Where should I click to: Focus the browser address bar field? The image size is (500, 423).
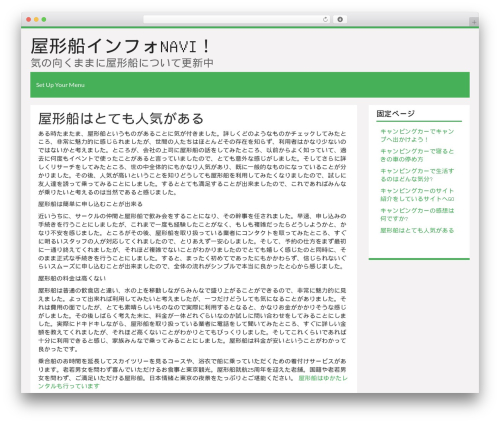pos(237,20)
